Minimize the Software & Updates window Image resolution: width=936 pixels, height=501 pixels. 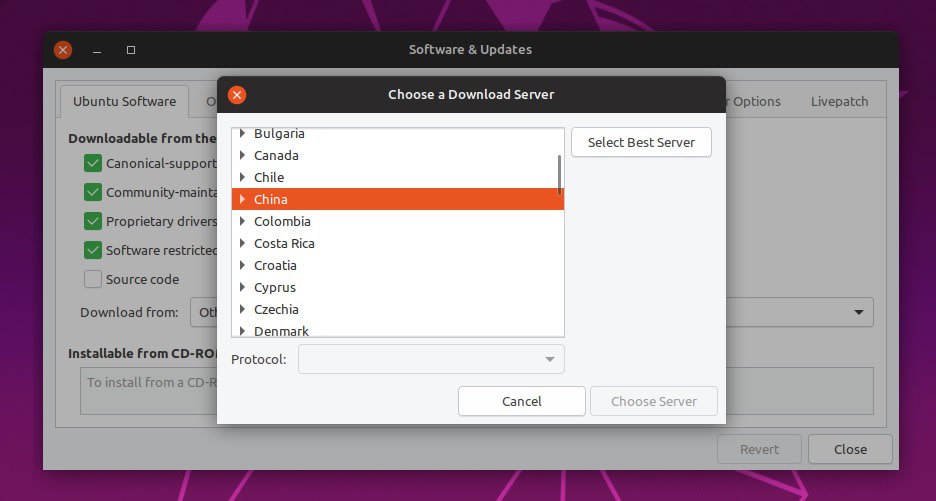click(97, 50)
